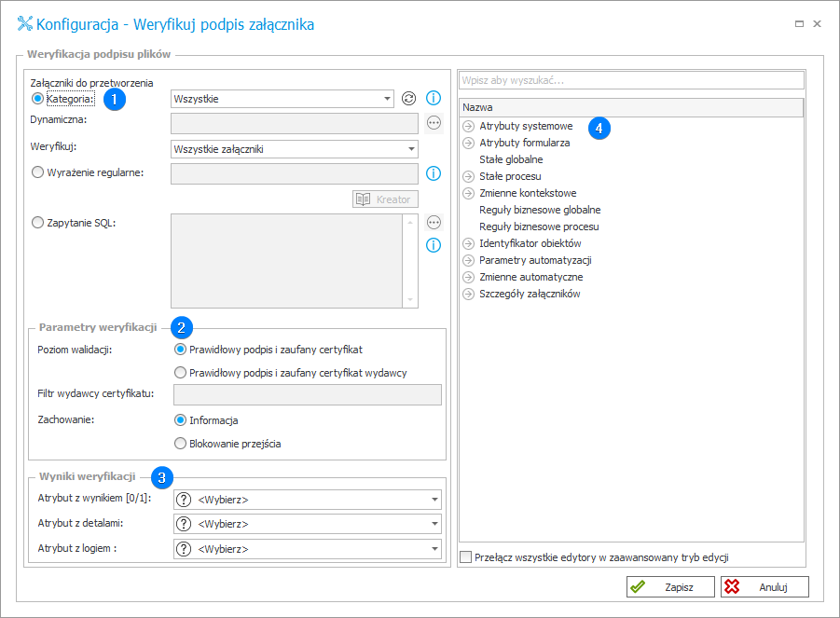Click the Kreator button
Image resolution: width=840 pixels, height=618 pixels.
(385, 199)
